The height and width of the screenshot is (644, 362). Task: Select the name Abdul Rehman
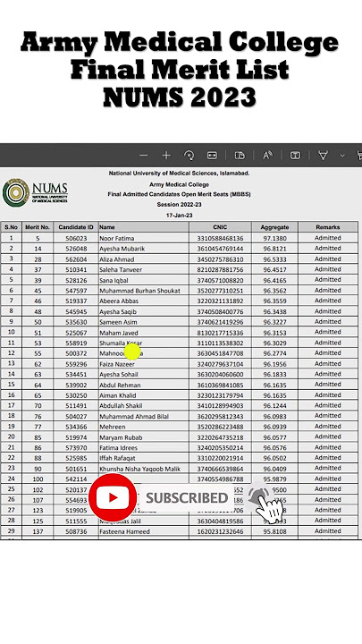[x=120, y=385]
